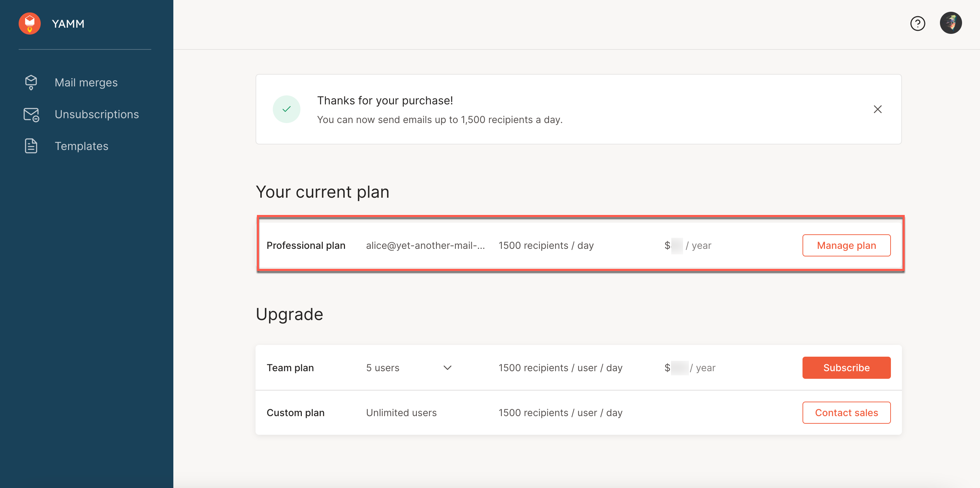Viewport: 980px width, 488px height.
Task: Click the Mail merges sidebar icon
Action: [31, 82]
